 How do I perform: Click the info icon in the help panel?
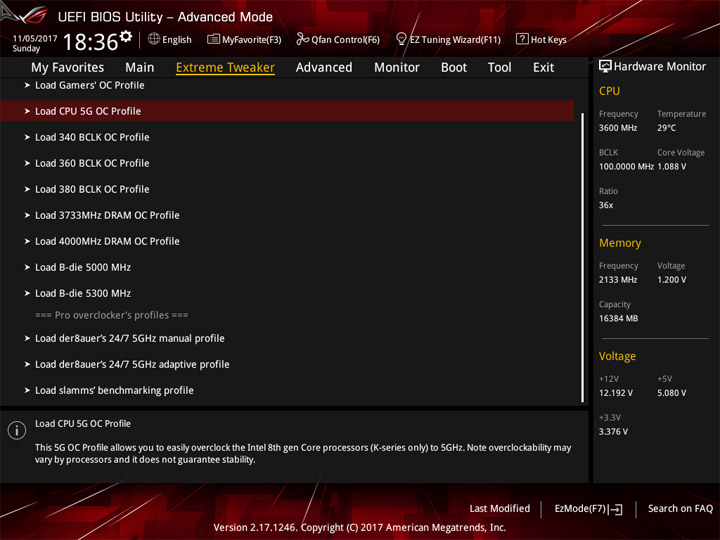[17, 430]
